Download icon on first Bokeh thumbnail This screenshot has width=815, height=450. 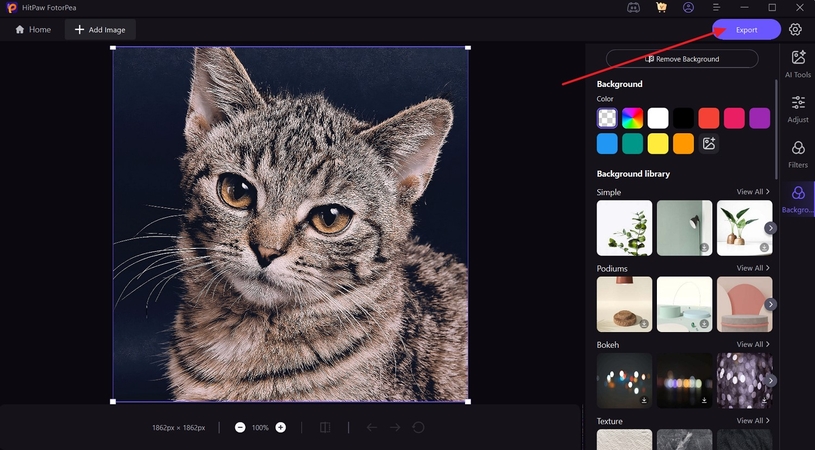pos(644,401)
